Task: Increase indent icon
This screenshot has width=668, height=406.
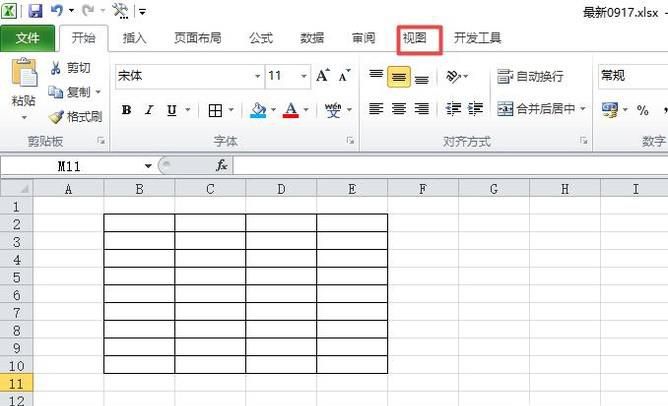Action: click(475, 109)
